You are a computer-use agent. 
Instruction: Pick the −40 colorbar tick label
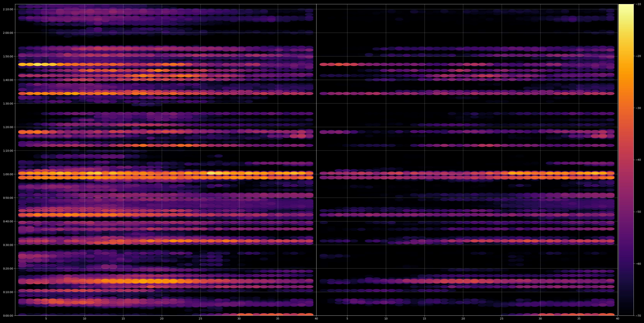pos(638,160)
